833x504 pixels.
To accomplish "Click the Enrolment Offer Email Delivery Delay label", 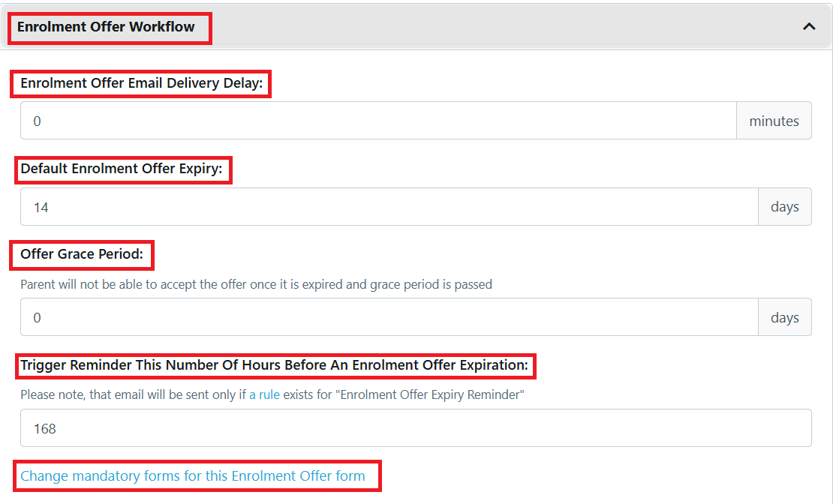I will click(x=140, y=83).
